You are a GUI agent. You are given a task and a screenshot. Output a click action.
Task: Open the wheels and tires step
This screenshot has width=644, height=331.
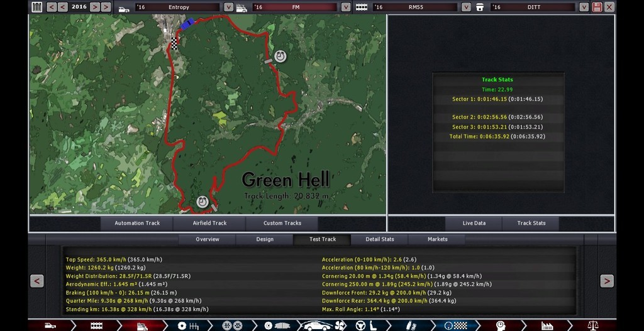pyautogui.click(x=232, y=325)
